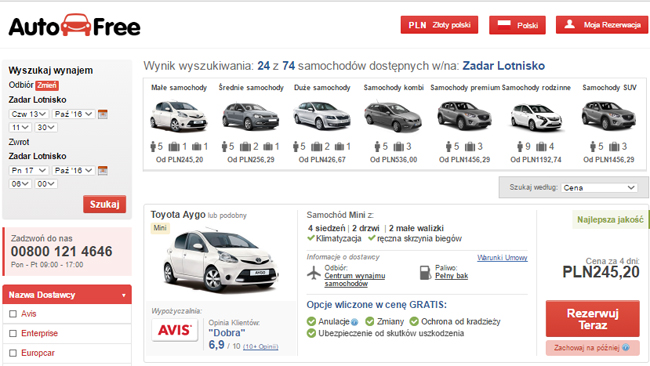650x366 pixels.
Task: Open return minute dropdown 00
Action: pyautogui.click(x=46, y=184)
